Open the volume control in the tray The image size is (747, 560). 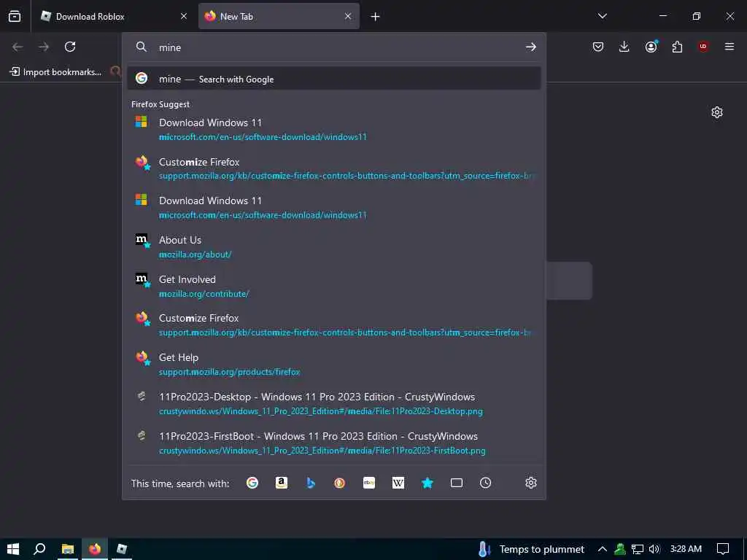(x=654, y=549)
